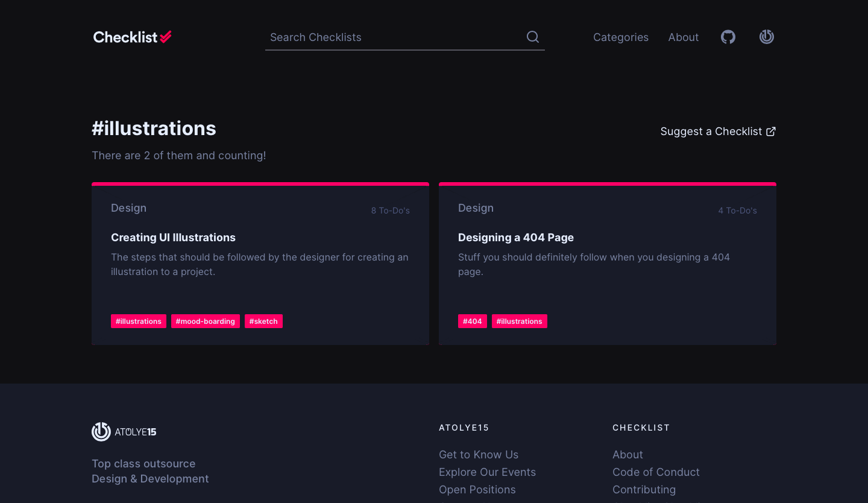The height and width of the screenshot is (503, 868).
Task: Focus the Search Checklists input field
Action: click(x=395, y=37)
